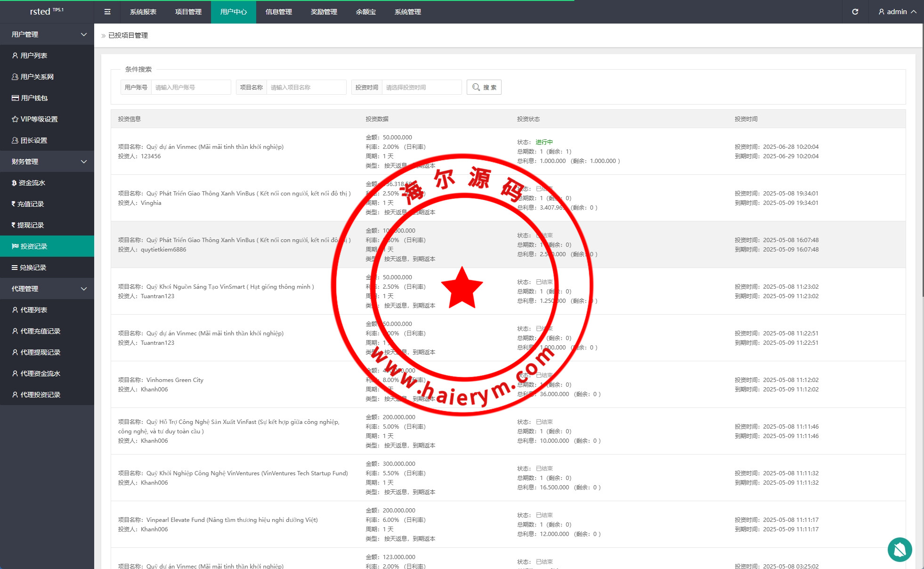Viewport: 924px width, 569px height.
Task: Open 余额宝 top menu
Action: [x=366, y=12]
